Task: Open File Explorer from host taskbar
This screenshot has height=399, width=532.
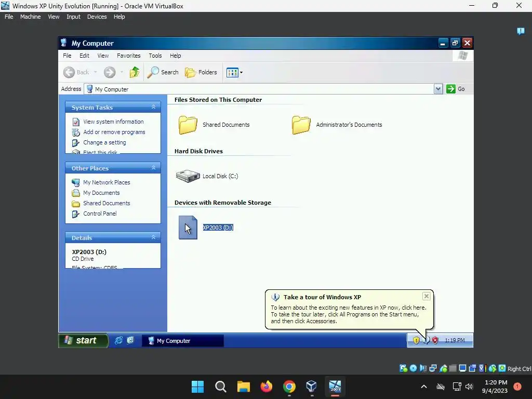Action: pos(243,387)
